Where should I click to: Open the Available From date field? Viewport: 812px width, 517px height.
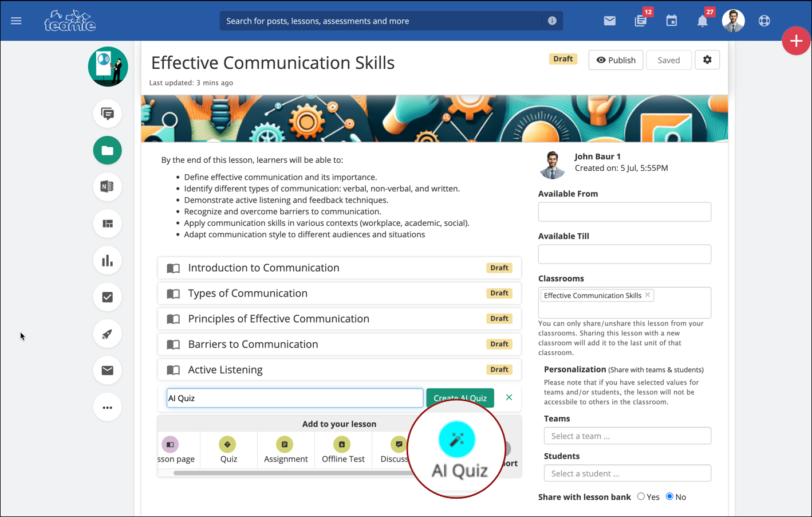click(x=624, y=212)
